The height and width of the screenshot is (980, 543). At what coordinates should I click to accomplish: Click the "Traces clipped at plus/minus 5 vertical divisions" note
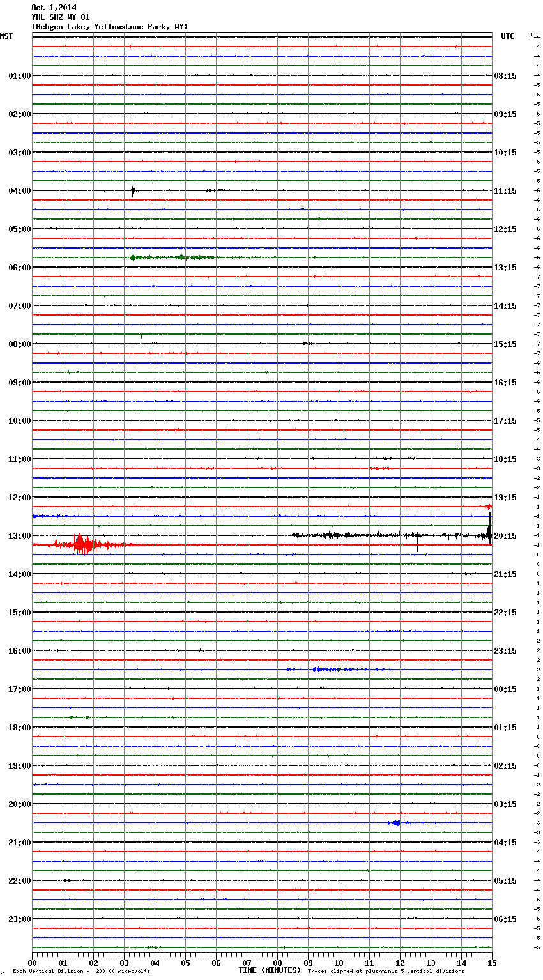coord(386,972)
